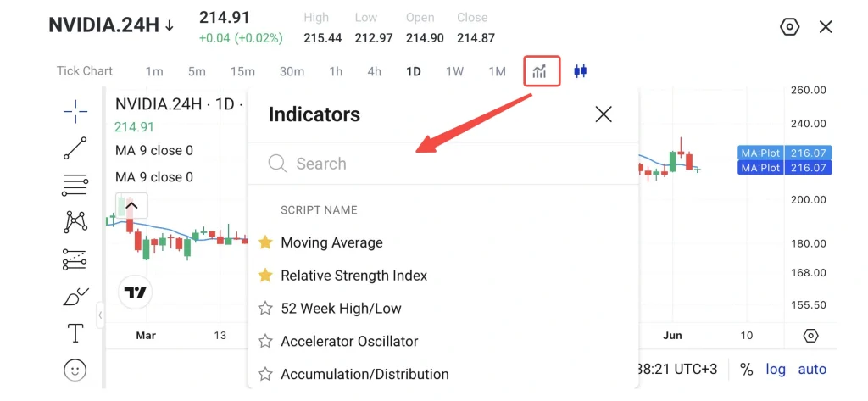Image resolution: width=868 pixels, height=401 pixels.
Task: Click the 260.00 price axis label
Action: coord(806,90)
